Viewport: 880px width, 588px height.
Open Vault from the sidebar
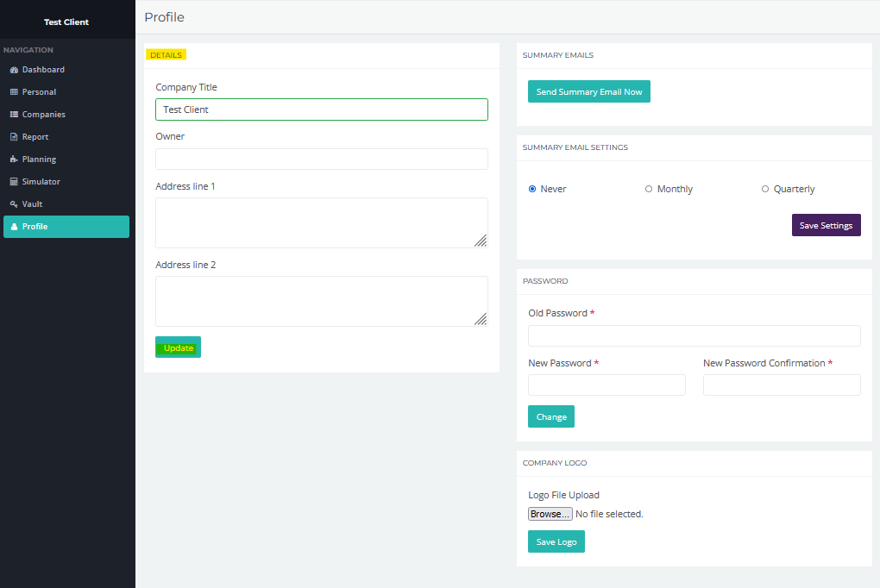tap(66, 204)
